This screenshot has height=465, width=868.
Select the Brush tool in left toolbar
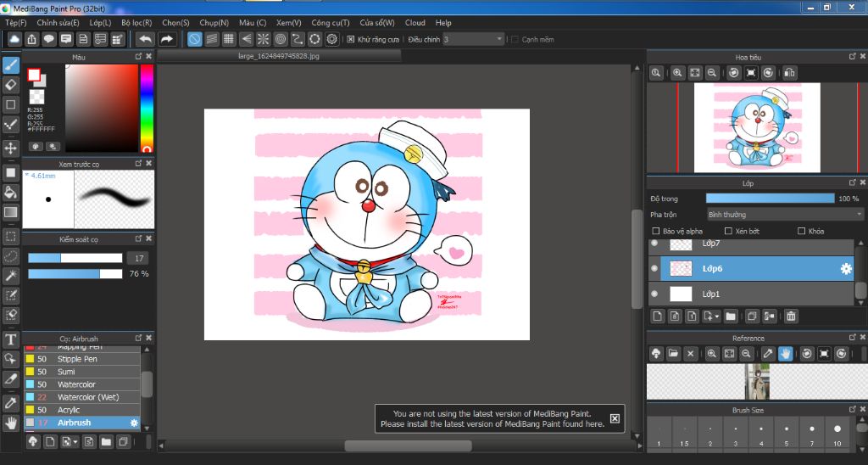[10, 65]
